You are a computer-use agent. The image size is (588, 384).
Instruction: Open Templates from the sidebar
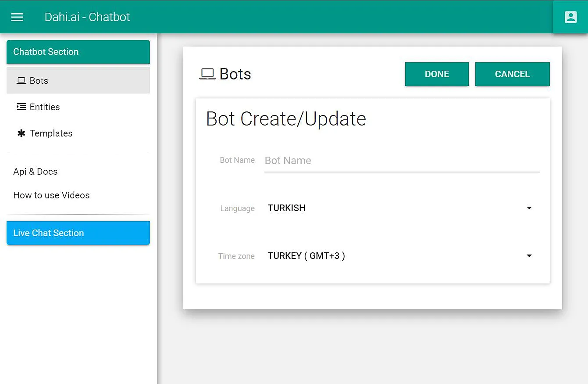[51, 133]
